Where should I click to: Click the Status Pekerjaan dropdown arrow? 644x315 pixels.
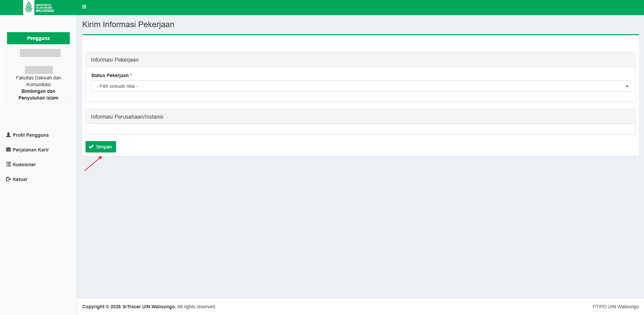(x=627, y=86)
